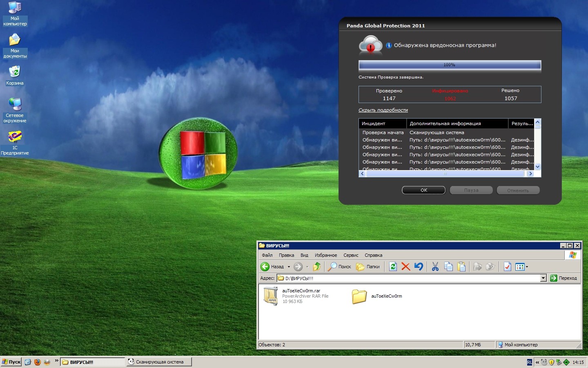
Task: Open the Назад history dropdown arrow
Action: click(x=289, y=267)
